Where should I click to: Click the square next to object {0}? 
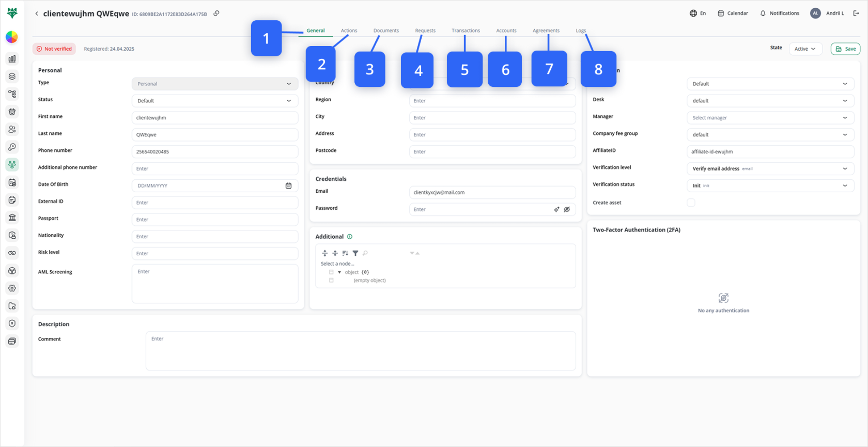331,272
